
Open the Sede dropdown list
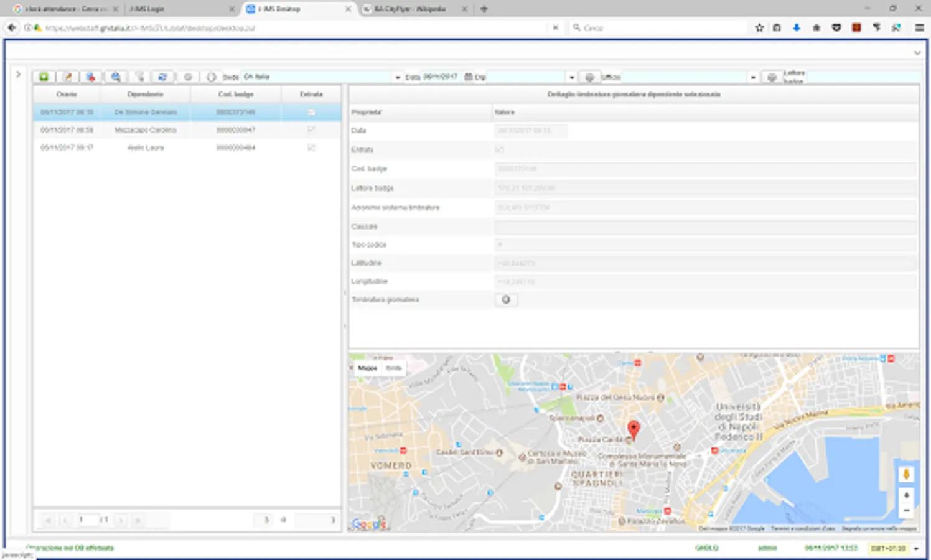[398, 77]
